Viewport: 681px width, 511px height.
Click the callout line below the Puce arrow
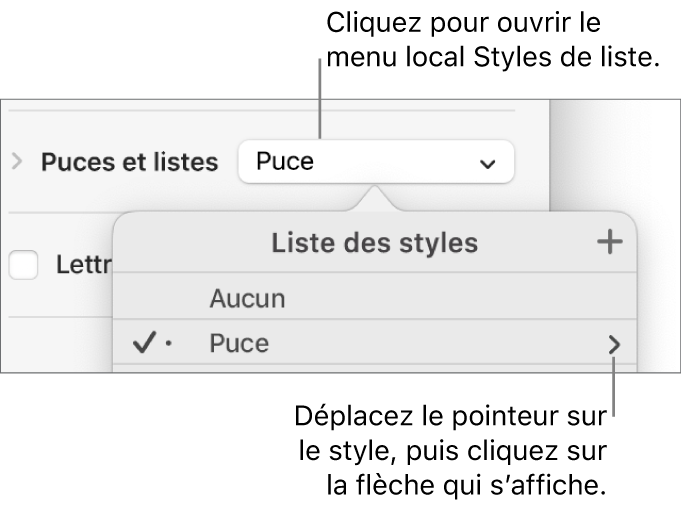click(x=614, y=390)
